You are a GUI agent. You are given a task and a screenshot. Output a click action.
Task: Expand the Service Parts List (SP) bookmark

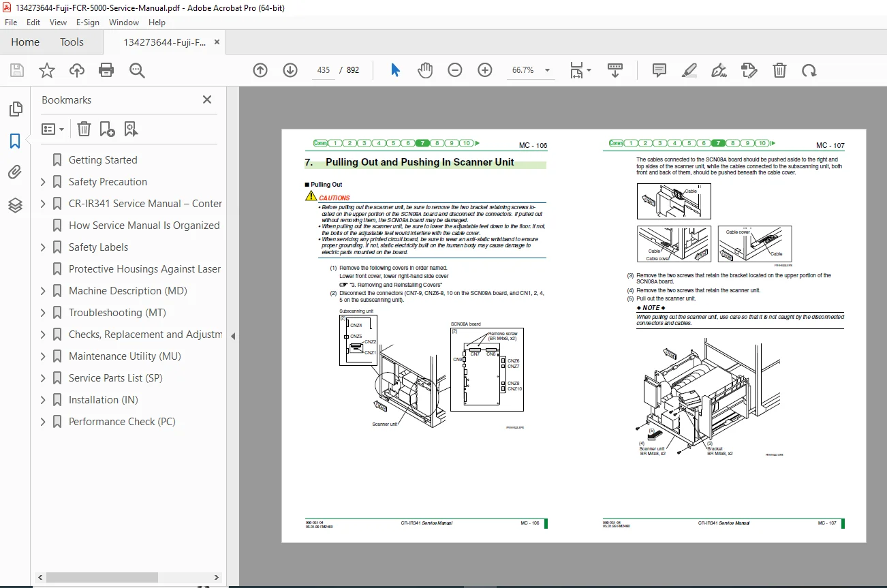coord(43,378)
